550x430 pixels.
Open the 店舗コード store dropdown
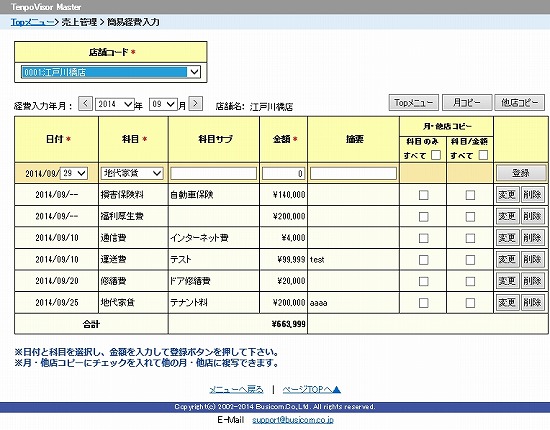111,72
